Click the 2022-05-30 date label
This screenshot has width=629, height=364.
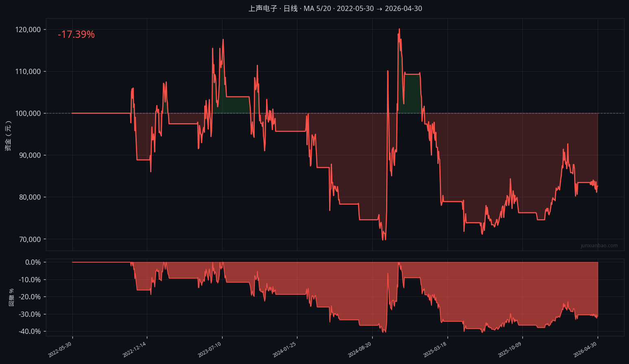pos(60,350)
